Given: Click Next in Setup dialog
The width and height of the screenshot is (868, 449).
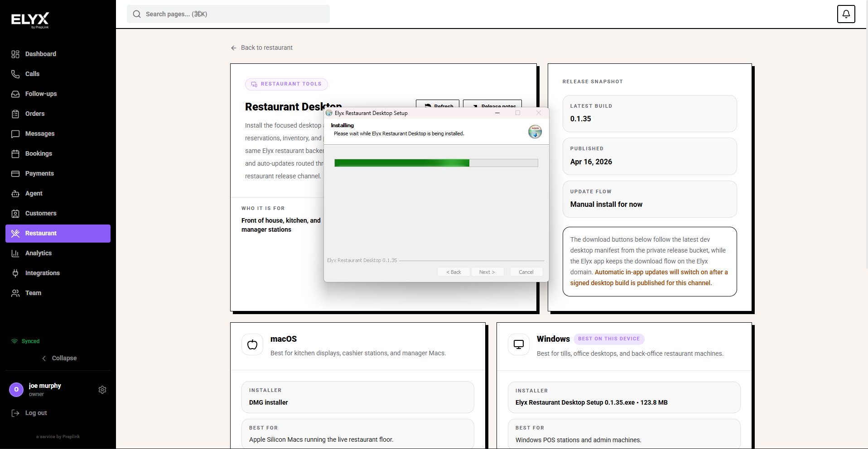Looking at the screenshot, I should tap(487, 272).
